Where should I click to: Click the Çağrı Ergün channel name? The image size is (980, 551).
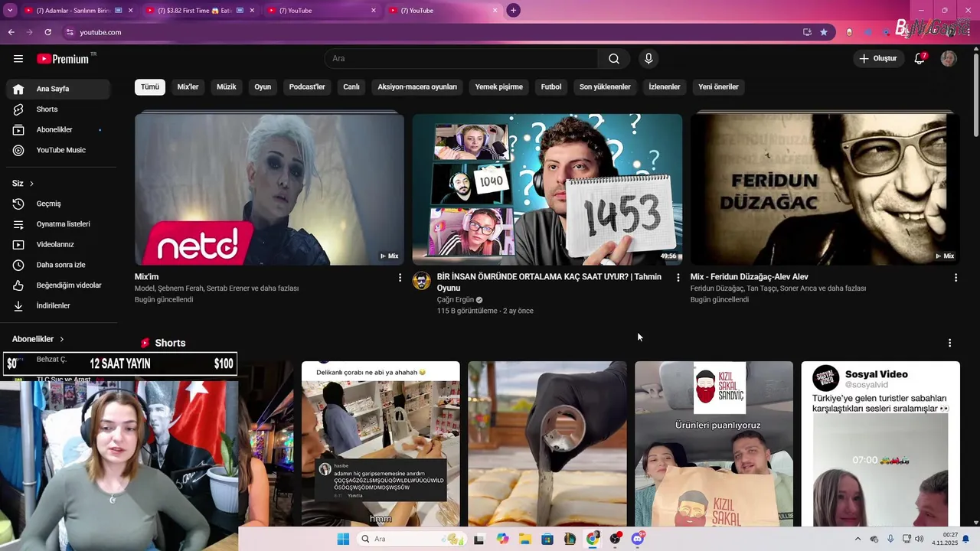(x=456, y=300)
